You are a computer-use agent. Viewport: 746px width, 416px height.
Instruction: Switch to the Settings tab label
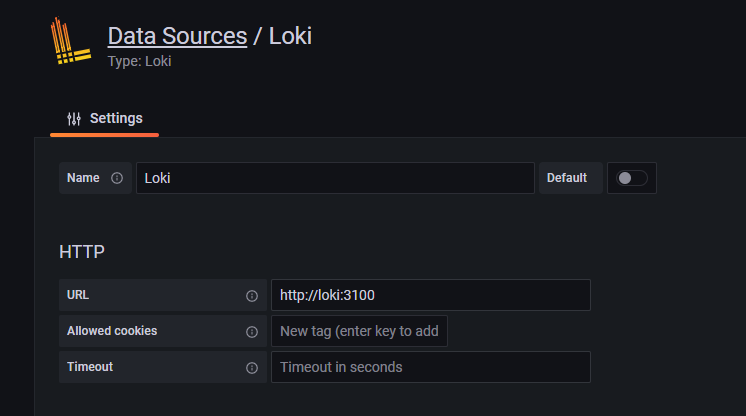coord(116,118)
